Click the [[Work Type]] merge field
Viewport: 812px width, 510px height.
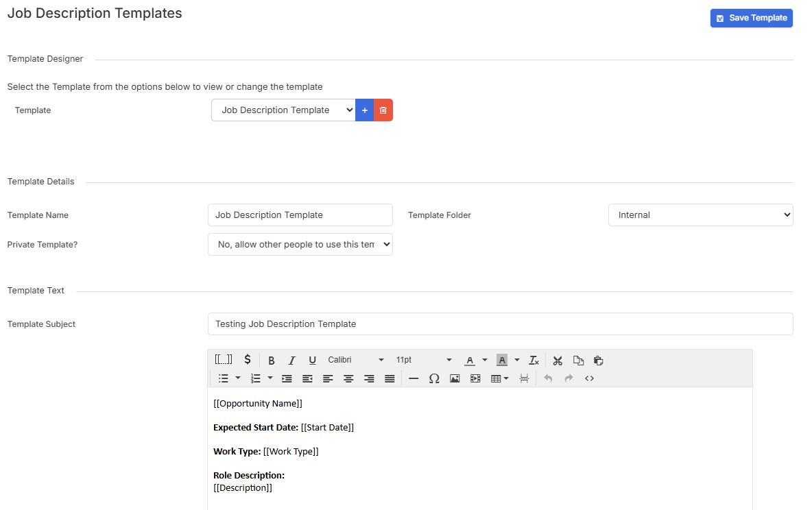(x=291, y=451)
